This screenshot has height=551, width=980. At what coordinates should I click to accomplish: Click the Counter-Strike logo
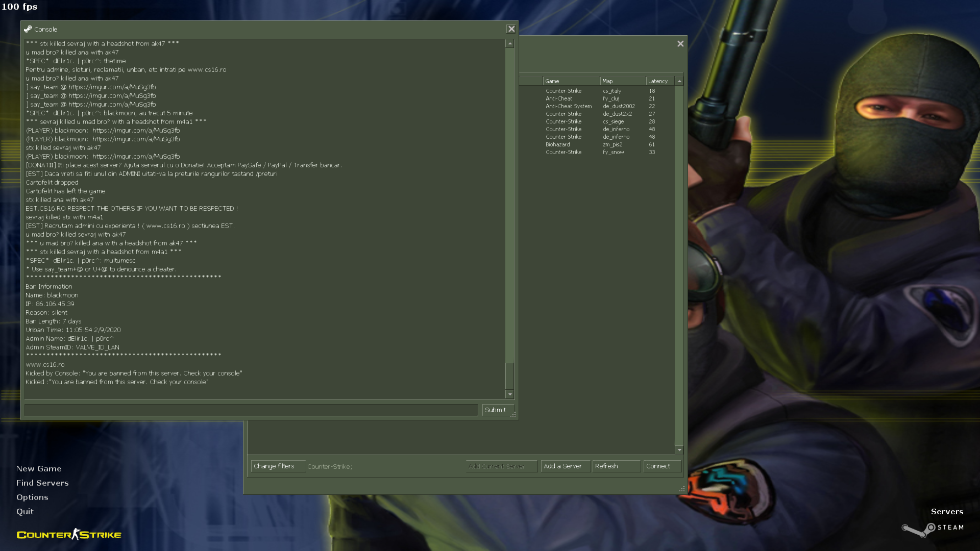point(69,534)
